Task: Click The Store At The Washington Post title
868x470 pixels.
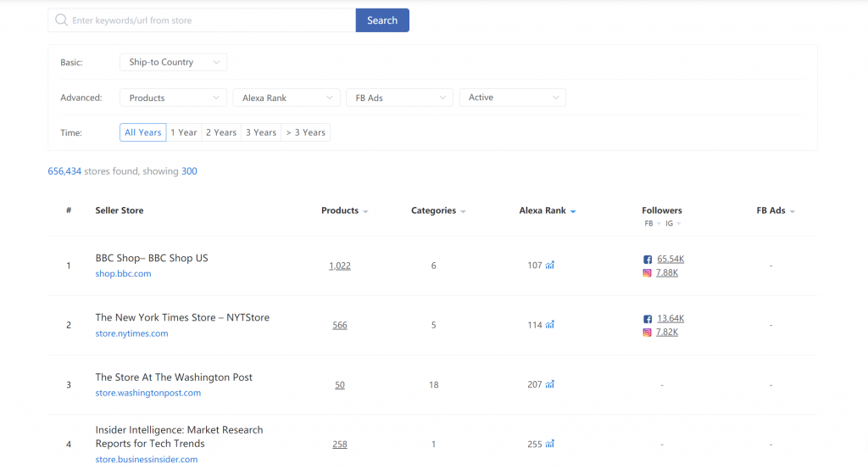Action: tap(174, 377)
